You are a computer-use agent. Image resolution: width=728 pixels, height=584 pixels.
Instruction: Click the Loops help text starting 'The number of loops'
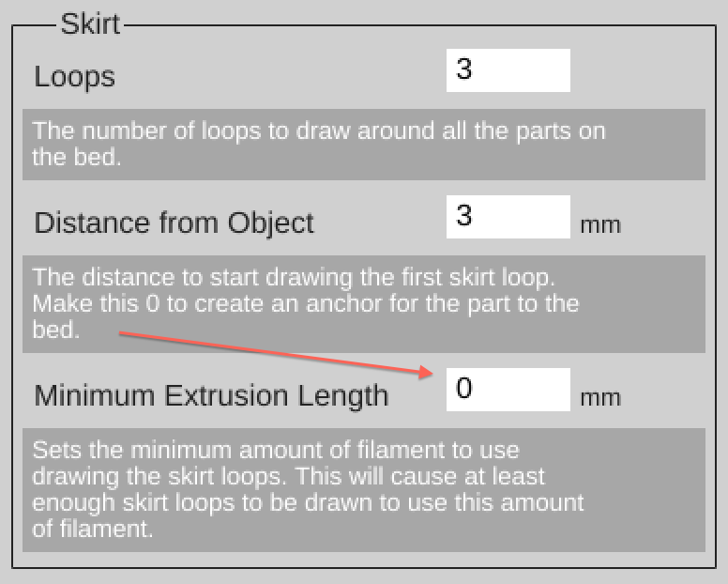click(319, 131)
